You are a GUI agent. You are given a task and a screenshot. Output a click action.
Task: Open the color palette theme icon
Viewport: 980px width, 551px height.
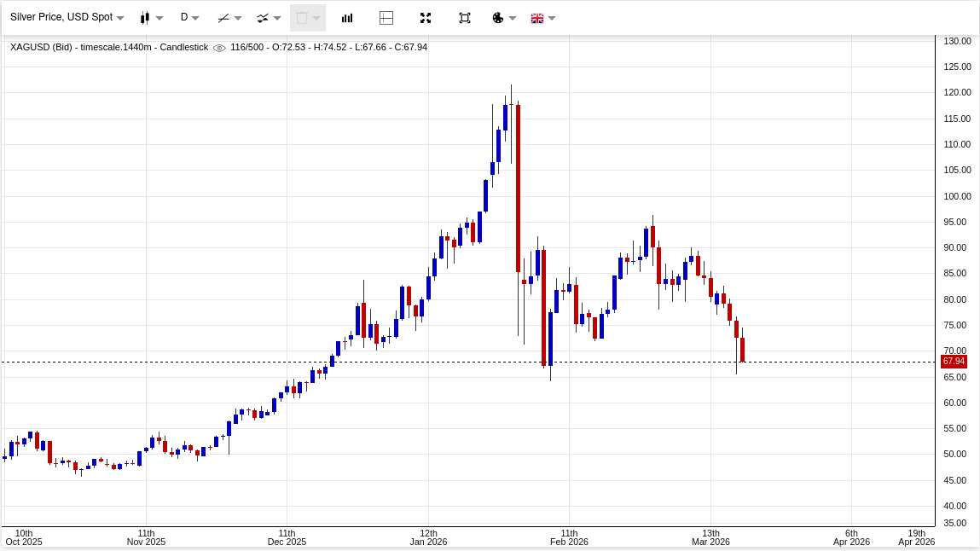(x=498, y=18)
